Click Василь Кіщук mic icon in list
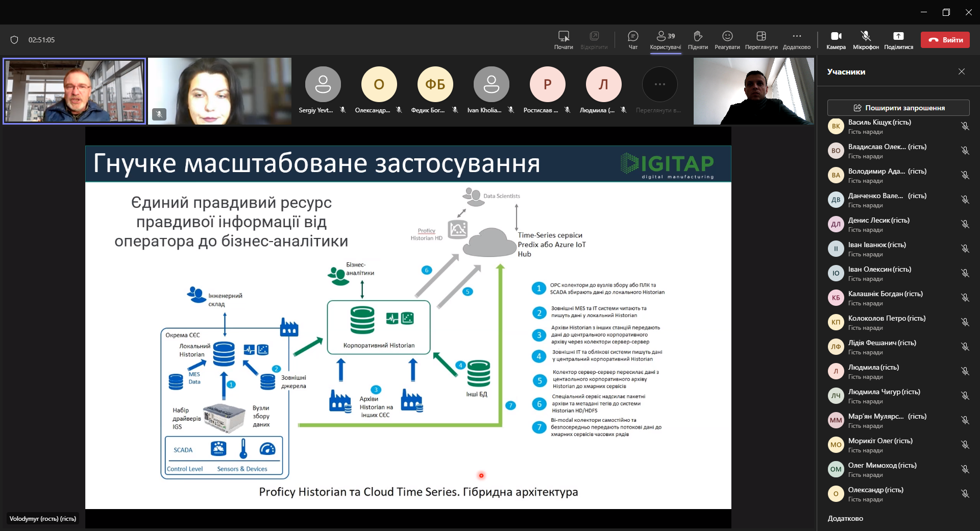Image resolution: width=980 pixels, height=531 pixels. (965, 126)
